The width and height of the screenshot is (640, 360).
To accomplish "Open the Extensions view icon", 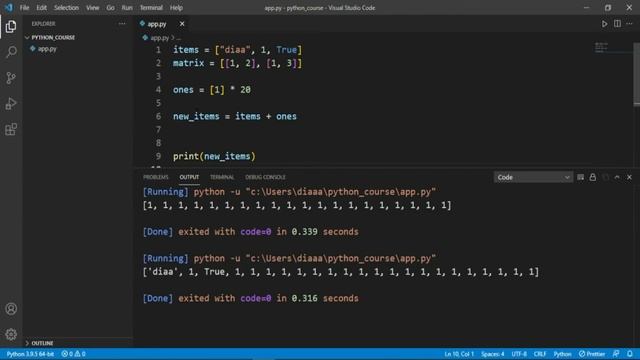I will click(11, 129).
